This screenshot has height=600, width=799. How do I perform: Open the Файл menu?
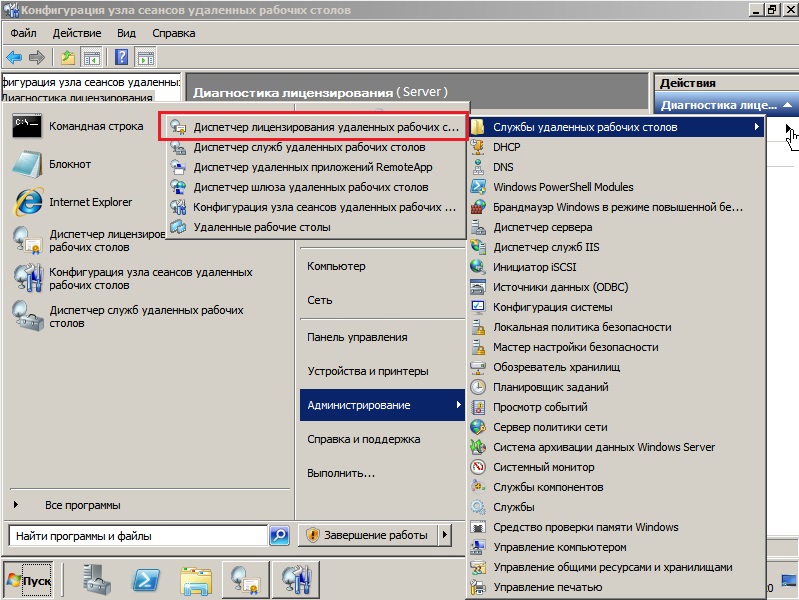23,33
